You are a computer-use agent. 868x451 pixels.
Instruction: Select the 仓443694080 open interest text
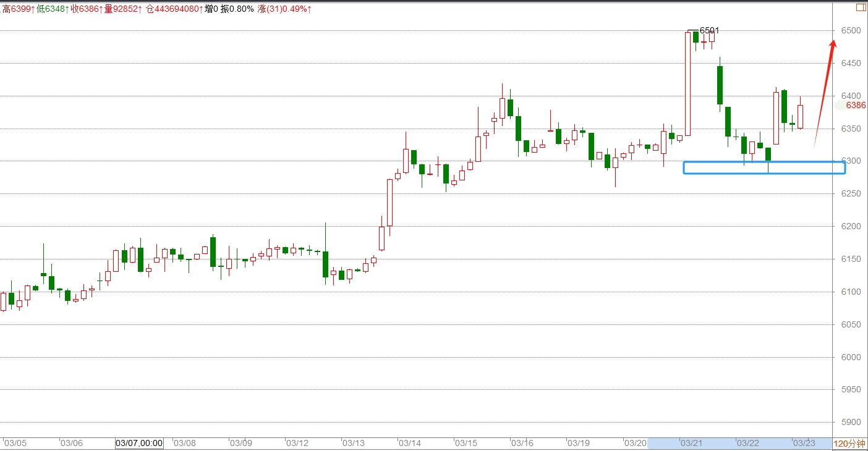click(173, 9)
